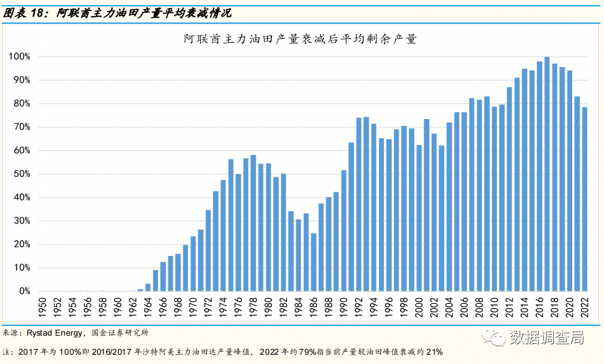Screen dimensions: 604x364
Task: Click the tallest bar at year 2017
Action: point(547,173)
